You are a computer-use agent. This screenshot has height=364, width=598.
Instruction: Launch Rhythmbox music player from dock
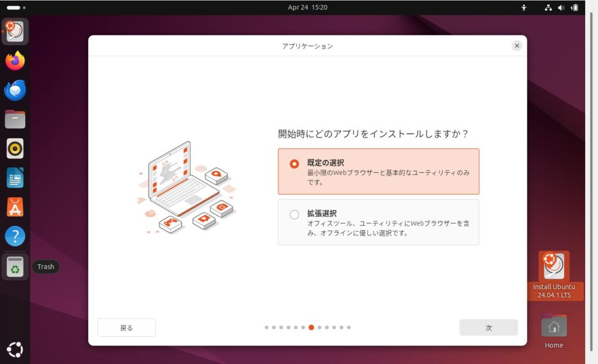click(x=15, y=149)
